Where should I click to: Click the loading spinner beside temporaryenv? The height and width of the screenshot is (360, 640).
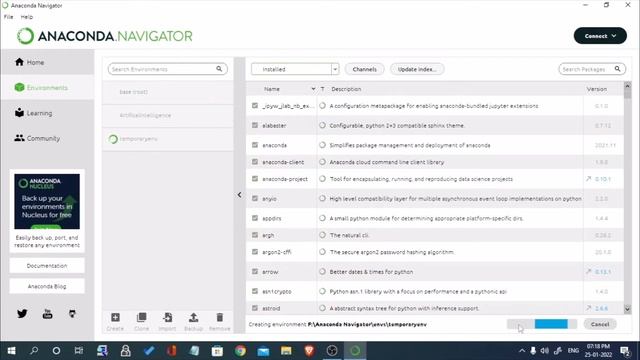(x=113, y=139)
